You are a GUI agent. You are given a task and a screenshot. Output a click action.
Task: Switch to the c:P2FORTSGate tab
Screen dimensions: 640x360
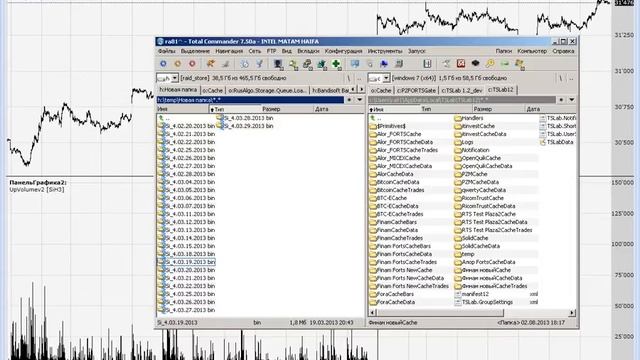416,90
